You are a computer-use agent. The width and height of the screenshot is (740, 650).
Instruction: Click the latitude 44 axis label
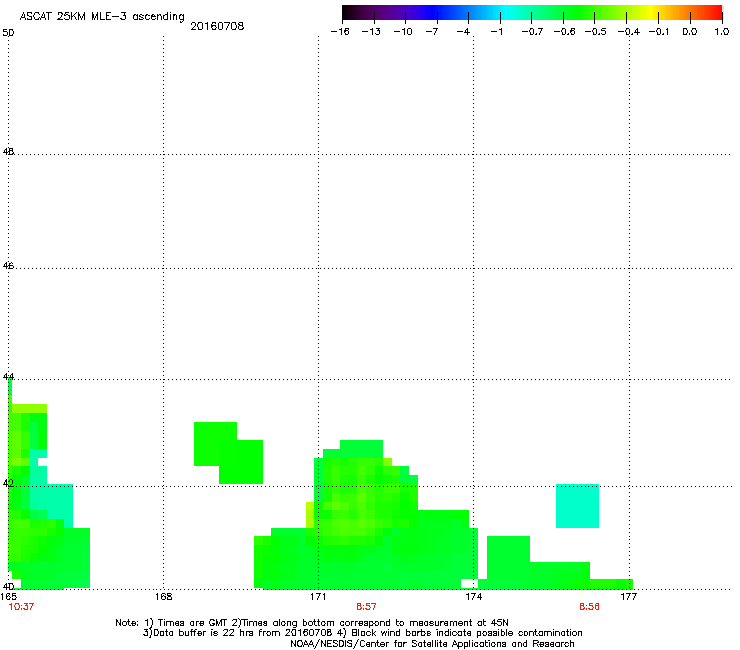8,377
